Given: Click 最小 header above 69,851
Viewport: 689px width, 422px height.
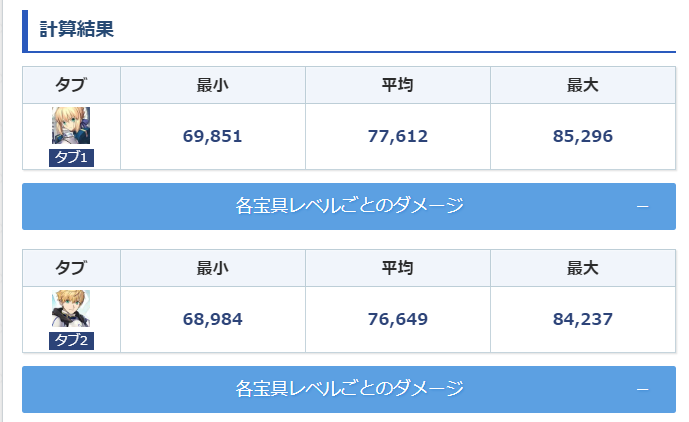Looking at the screenshot, I should pyautogui.click(x=213, y=85).
